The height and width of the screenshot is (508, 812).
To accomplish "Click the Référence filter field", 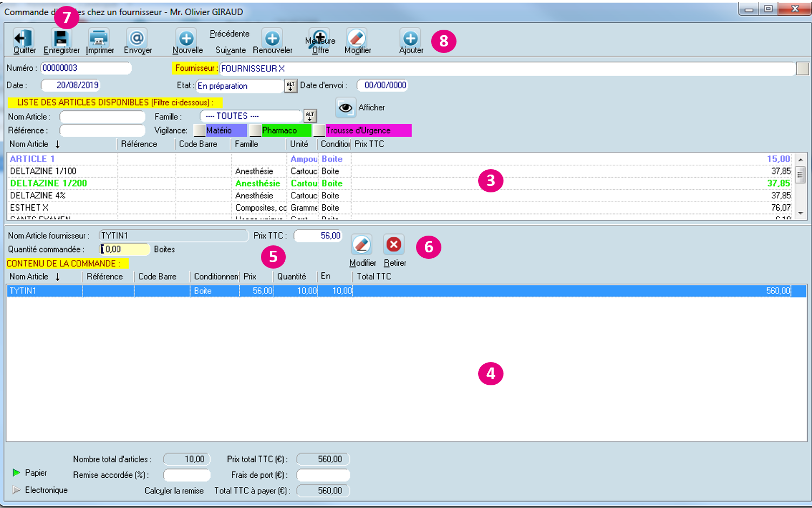I will click(x=102, y=130).
